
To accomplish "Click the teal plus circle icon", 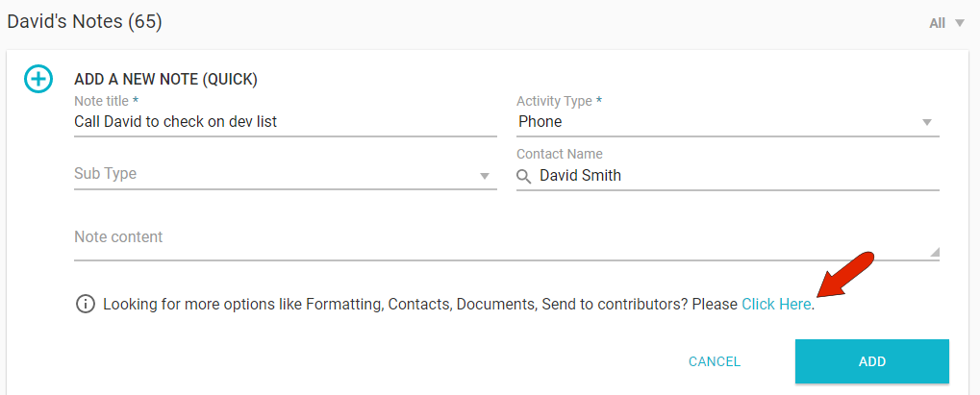I will coord(38,79).
